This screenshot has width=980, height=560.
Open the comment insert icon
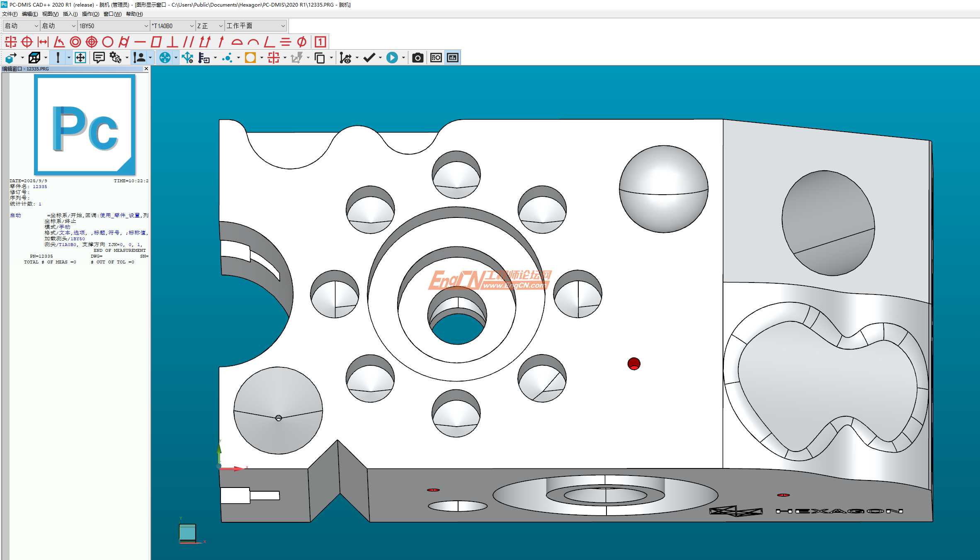tap(99, 58)
